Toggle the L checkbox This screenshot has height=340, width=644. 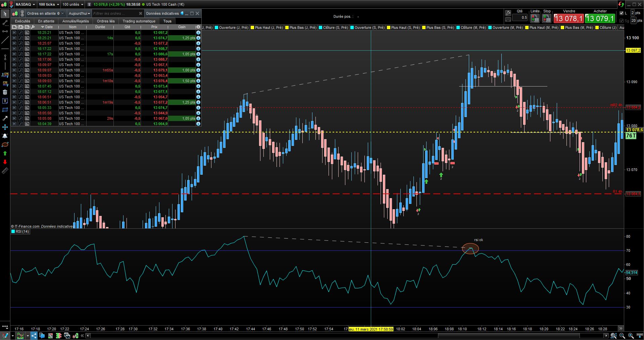tap(622, 13)
